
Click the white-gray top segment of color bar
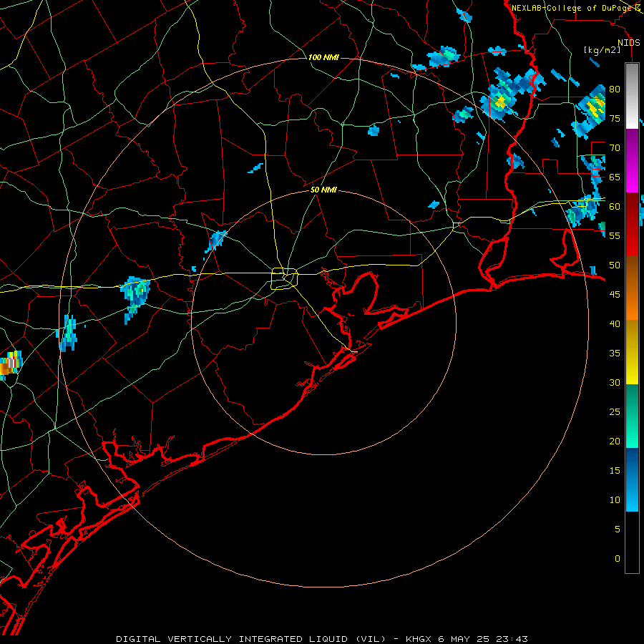coord(632,96)
